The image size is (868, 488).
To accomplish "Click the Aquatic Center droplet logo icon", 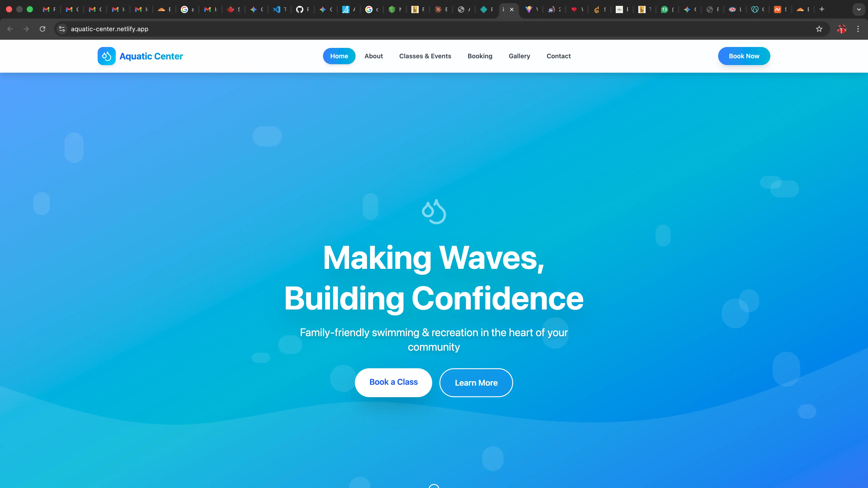I will click(106, 56).
